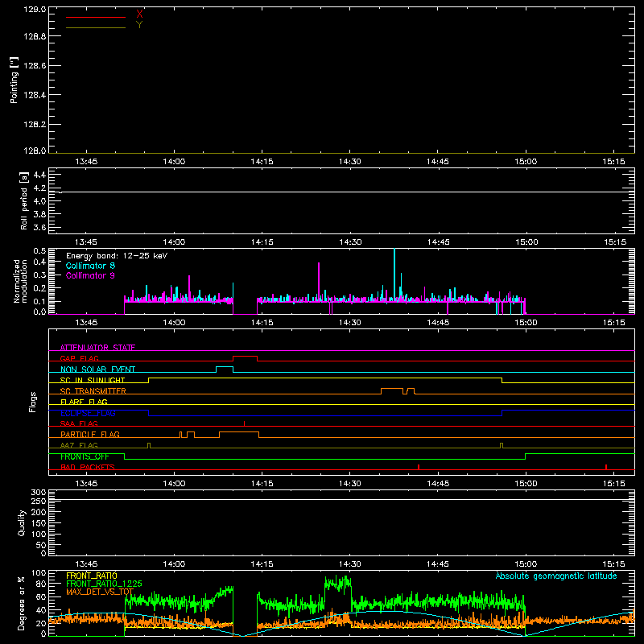
Task: Select the Normalized modulation axis title
Action: (20, 281)
